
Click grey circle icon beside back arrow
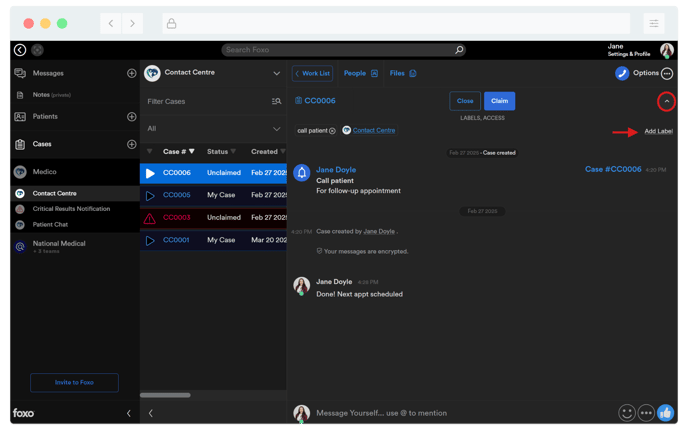(37, 50)
